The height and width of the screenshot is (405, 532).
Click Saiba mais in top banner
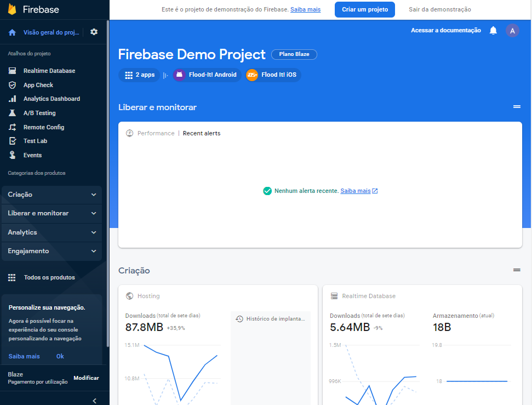point(305,9)
